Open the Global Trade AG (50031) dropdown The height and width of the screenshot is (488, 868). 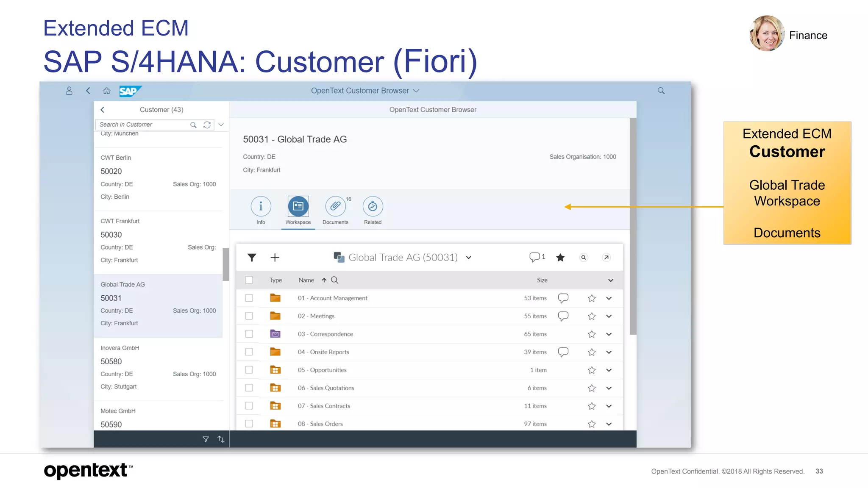pos(469,258)
